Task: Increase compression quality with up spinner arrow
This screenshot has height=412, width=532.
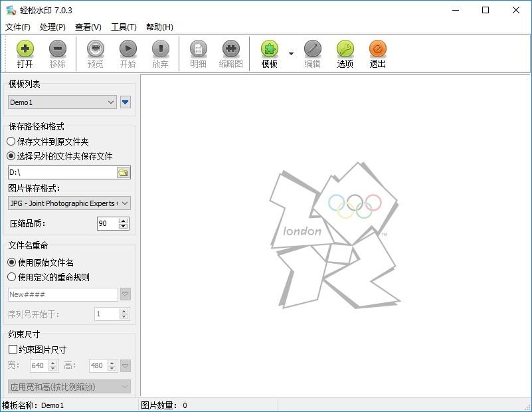Action: click(124, 221)
